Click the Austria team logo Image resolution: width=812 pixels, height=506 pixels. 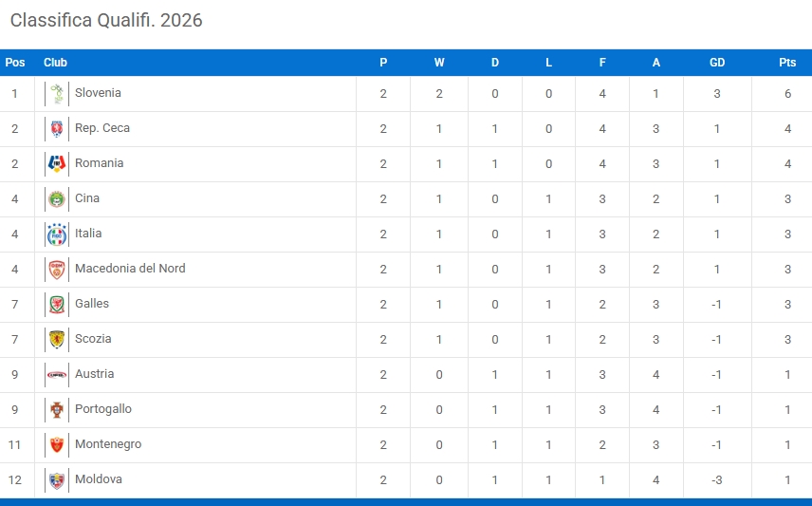click(x=57, y=375)
